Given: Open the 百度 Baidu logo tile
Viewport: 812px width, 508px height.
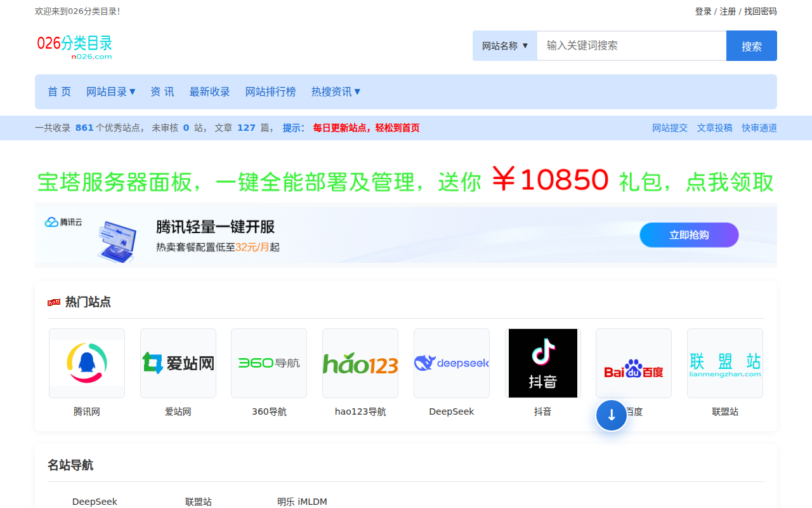Looking at the screenshot, I should [634, 363].
